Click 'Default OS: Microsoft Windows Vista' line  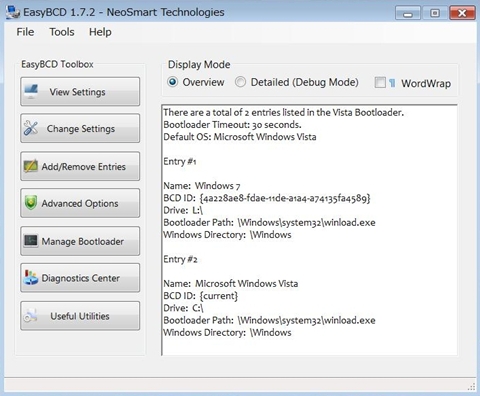pyautogui.click(x=240, y=137)
